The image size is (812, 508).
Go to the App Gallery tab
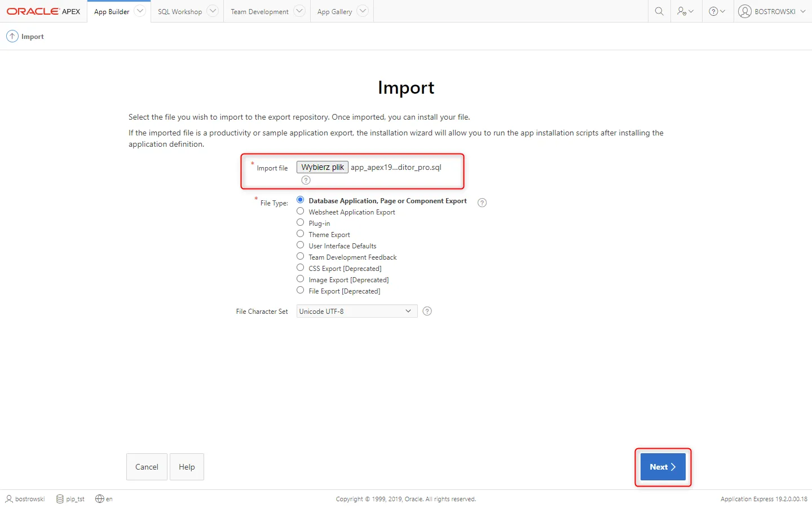coord(334,12)
